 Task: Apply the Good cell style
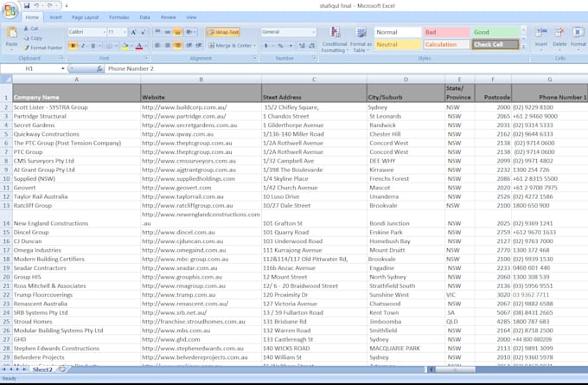(x=495, y=32)
